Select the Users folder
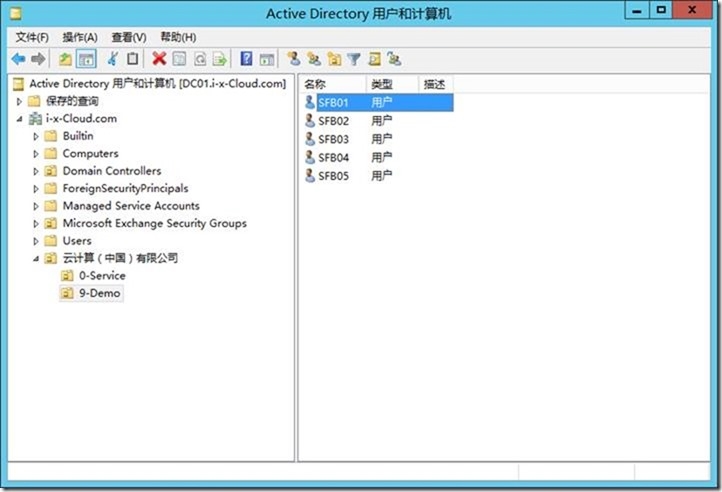Image resolution: width=722 pixels, height=492 pixels. point(77,241)
